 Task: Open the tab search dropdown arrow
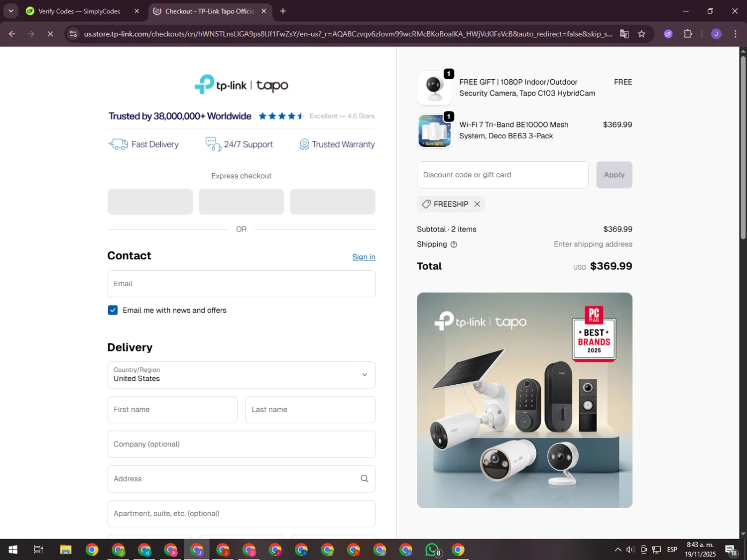point(10,11)
